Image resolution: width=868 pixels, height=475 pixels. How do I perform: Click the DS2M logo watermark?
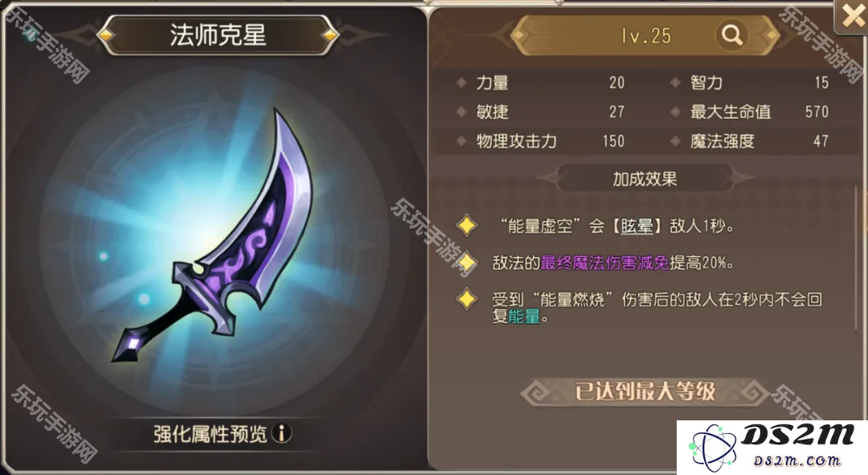tap(772, 448)
